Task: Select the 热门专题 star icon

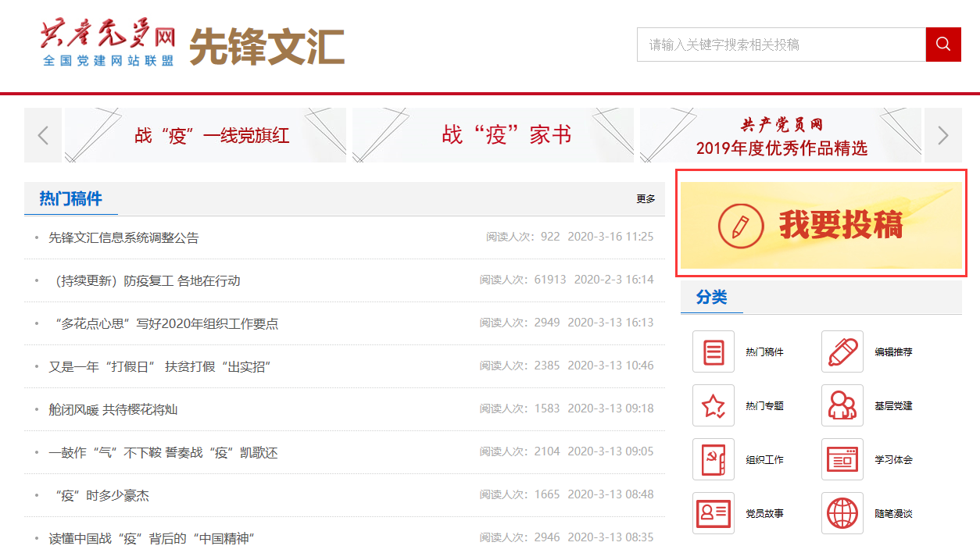Action: (x=713, y=405)
